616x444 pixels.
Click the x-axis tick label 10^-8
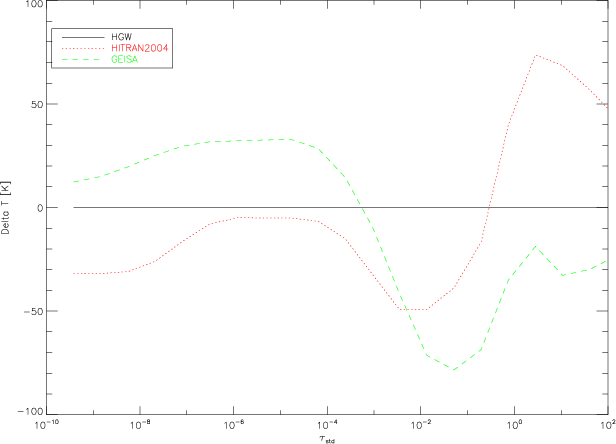coord(139,425)
